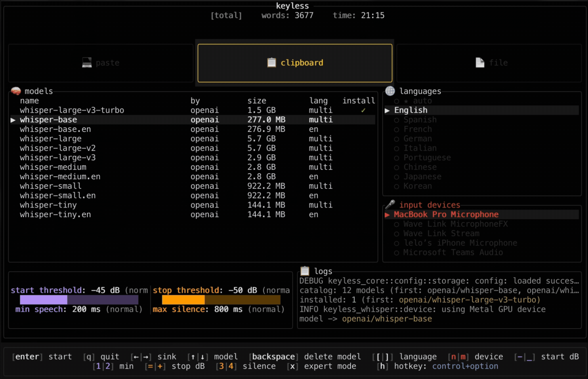Click the microphone icon for input devices
Screen dimensions: 588x379
coord(390,204)
